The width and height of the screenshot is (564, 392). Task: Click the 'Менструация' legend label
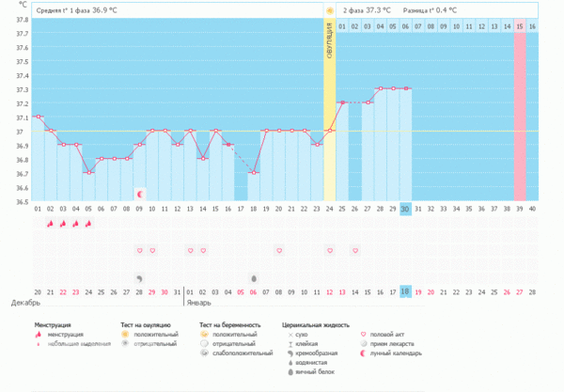coord(55,323)
